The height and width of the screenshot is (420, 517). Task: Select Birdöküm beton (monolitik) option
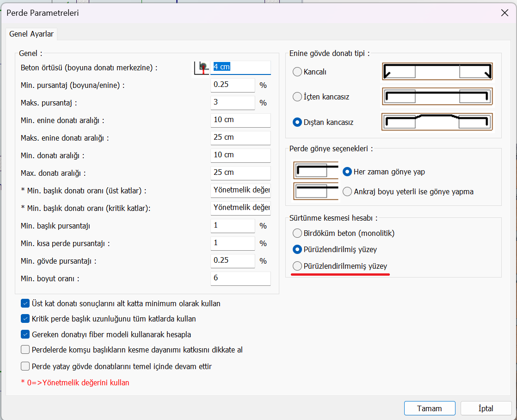(297, 233)
